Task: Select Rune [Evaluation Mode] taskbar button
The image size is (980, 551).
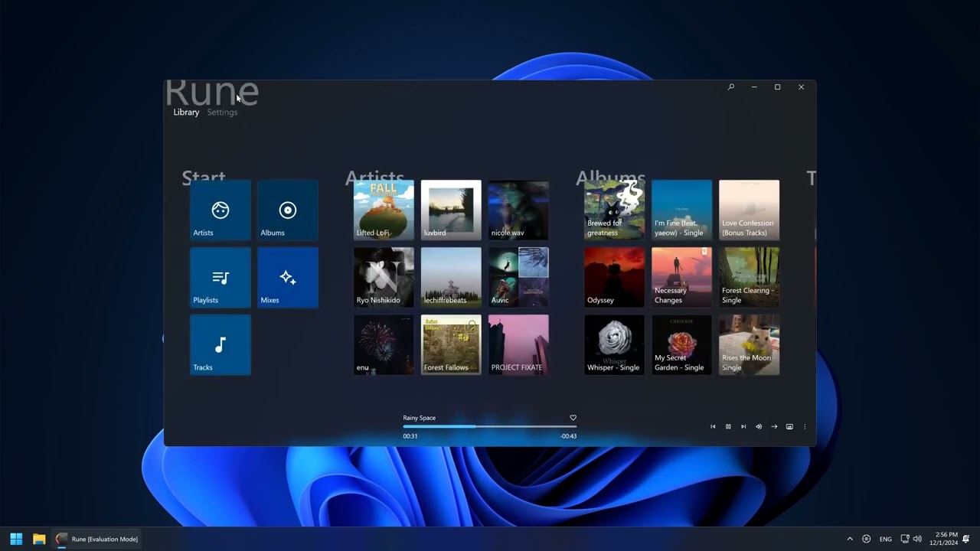Action: [97, 539]
